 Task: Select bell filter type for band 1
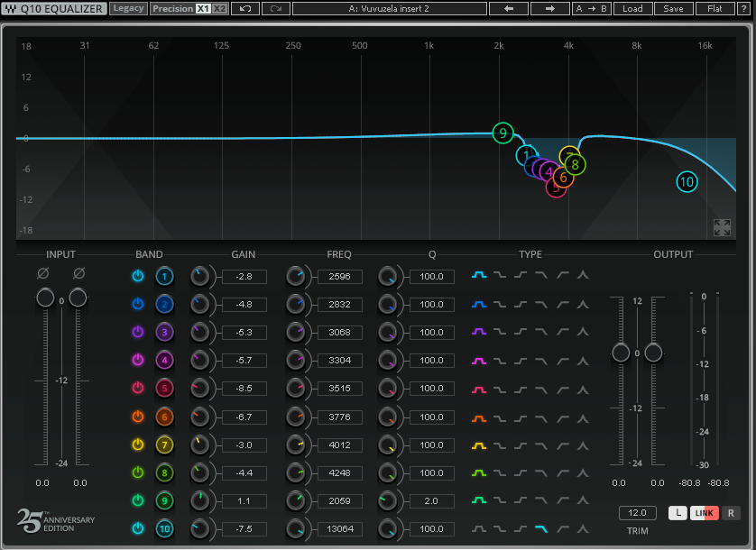(x=479, y=275)
